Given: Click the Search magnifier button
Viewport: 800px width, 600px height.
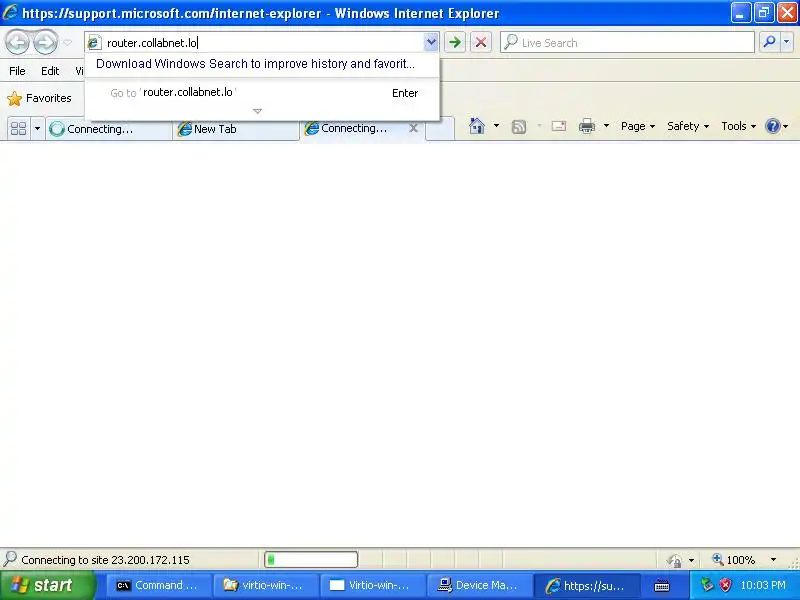Looking at the screenshot, I should (769, 42).
